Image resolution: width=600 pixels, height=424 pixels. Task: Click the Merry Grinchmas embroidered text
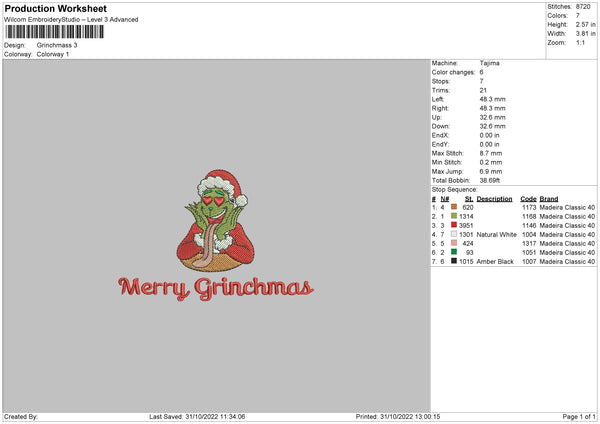point(216,288)
